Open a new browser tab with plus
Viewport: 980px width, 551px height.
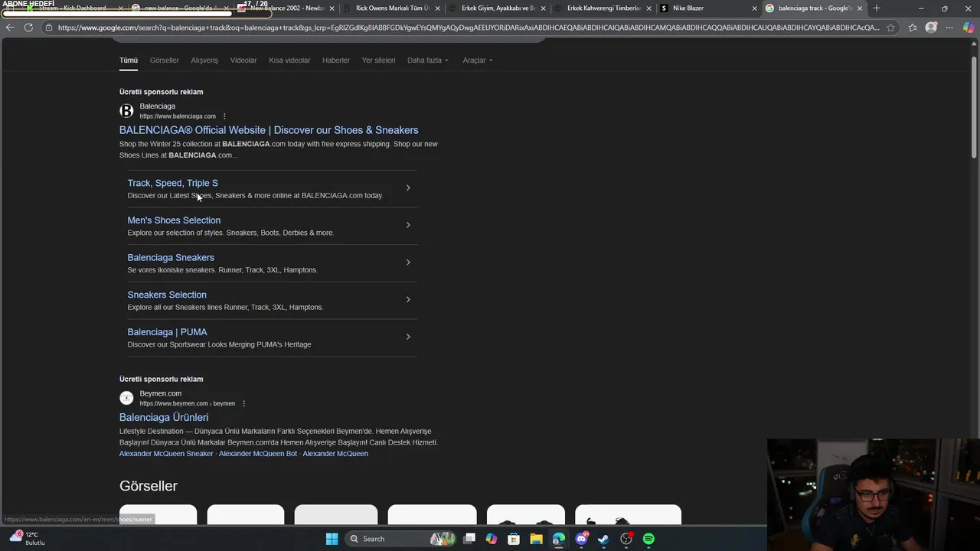click(877, 8)
